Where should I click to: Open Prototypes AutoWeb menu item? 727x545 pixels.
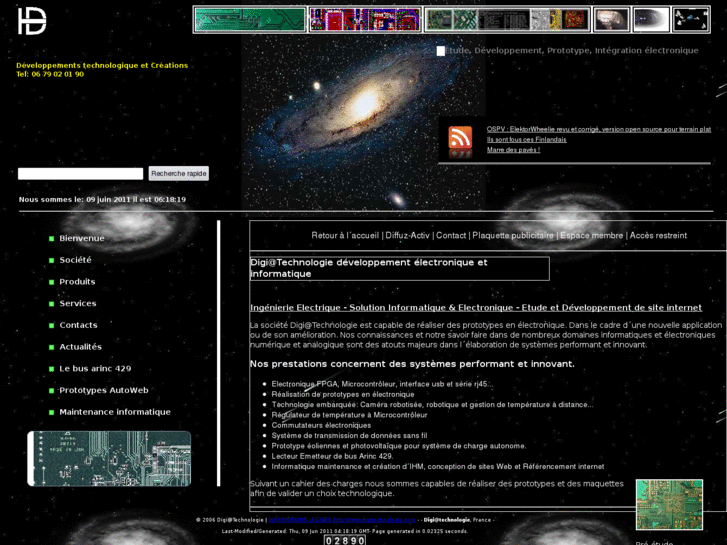click(104, 391)
